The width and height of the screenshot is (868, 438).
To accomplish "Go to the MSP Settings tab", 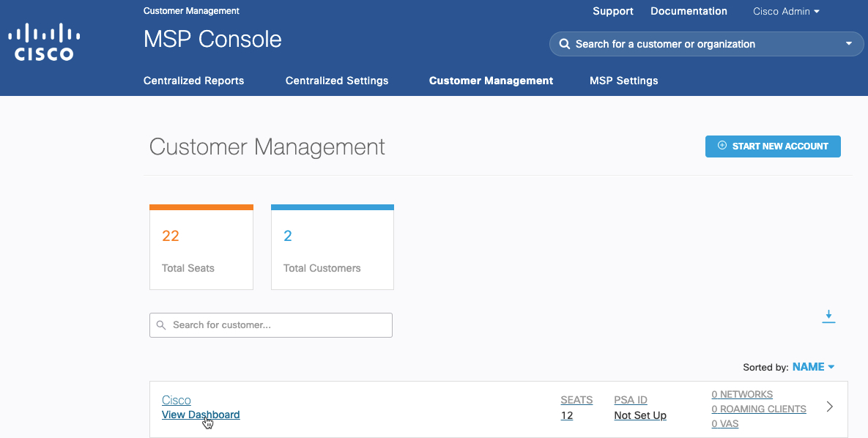I will [x=623, y=81].
